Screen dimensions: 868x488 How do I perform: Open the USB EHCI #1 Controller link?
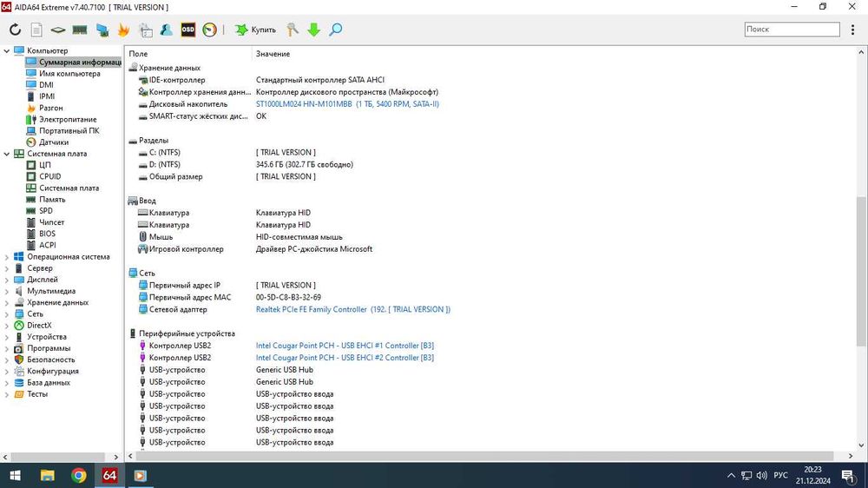click(x=345, y=346)
